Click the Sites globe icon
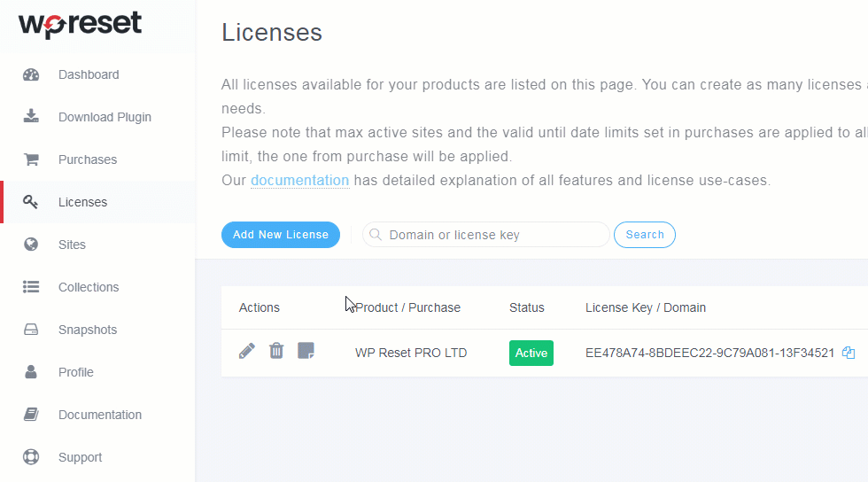868x482 pixels. coord(31,245)
